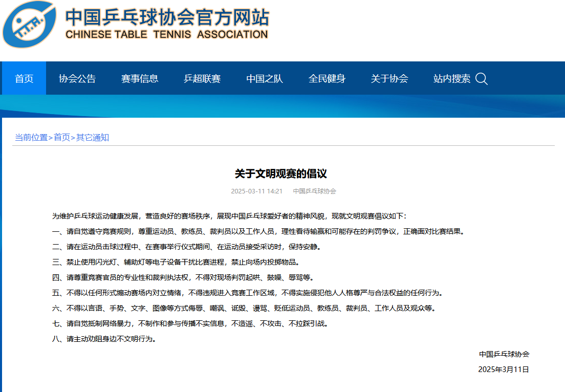Image resolution: width=565 pixels, height=392 pixels.
Task: Open the 协会公告 menu item
Action: [x=77, y=78]
